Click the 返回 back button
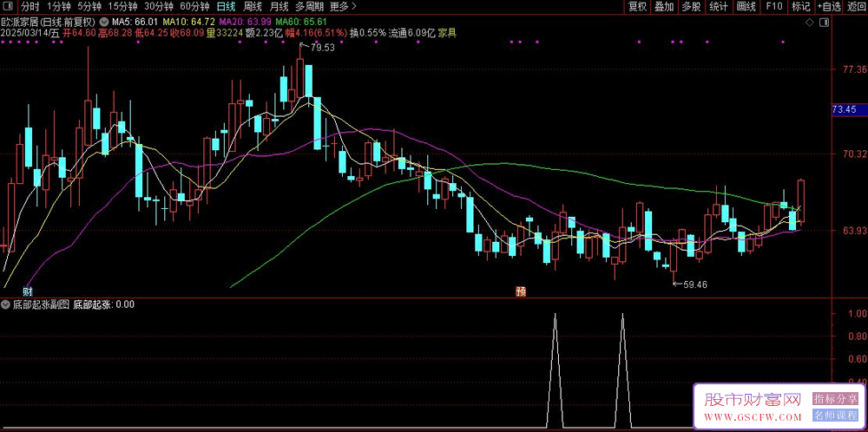The image size is (868, 432). pos(856,7)
